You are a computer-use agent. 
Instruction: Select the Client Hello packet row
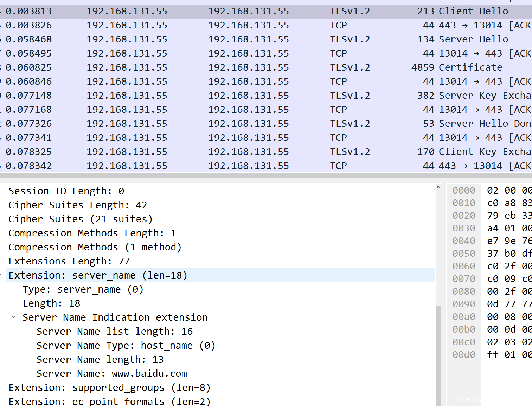tap(246, 11)
